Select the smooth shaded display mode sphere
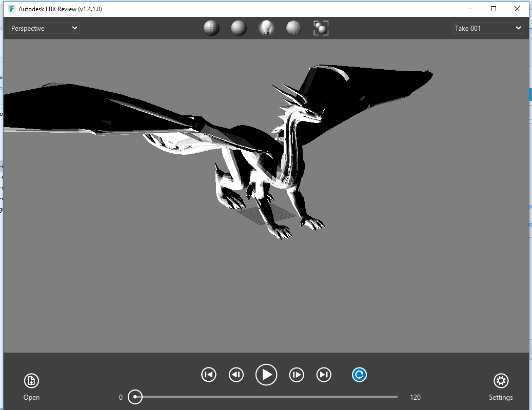Screen dimensions: 532x410 (x=238, y=28)
